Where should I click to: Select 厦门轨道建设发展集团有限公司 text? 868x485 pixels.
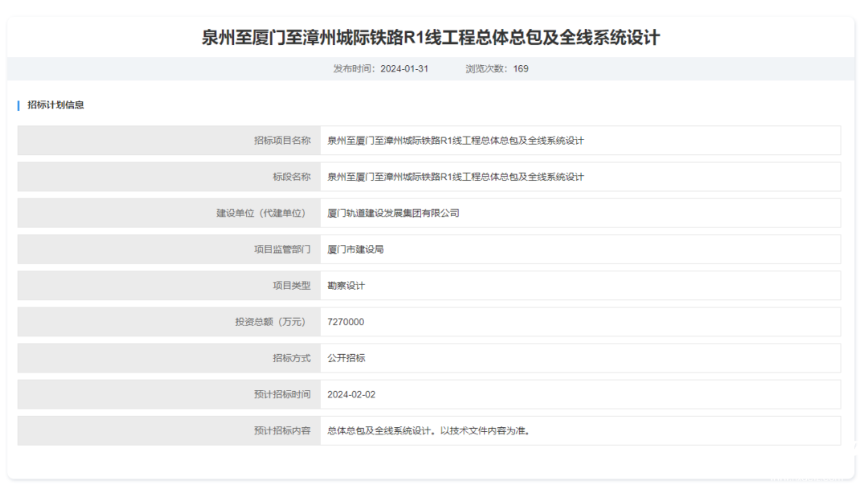coord(393,213)
